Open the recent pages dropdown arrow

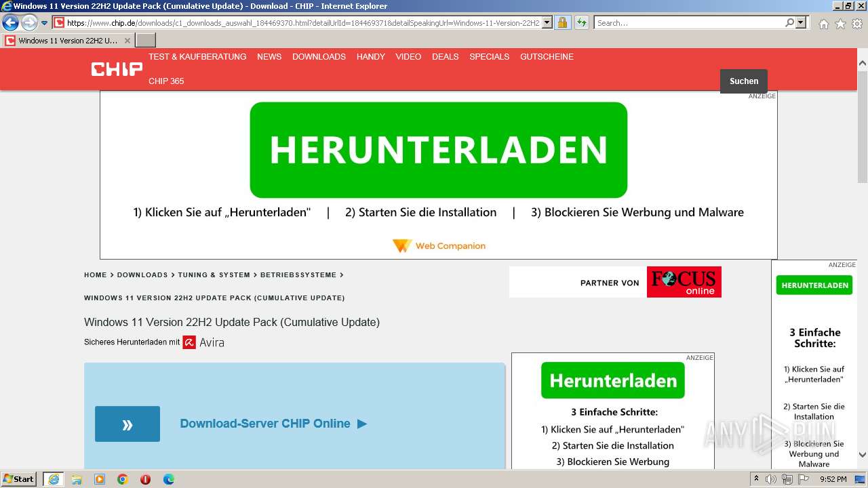point(44,23)
